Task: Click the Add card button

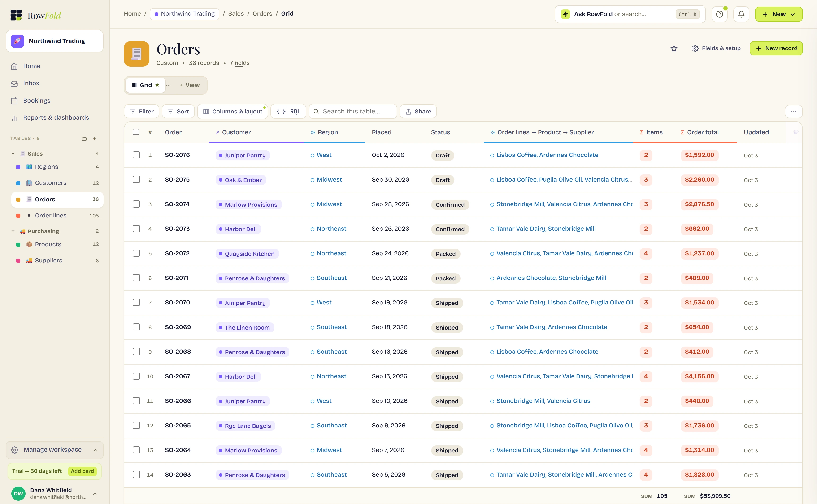Action: tap(82, 471)
